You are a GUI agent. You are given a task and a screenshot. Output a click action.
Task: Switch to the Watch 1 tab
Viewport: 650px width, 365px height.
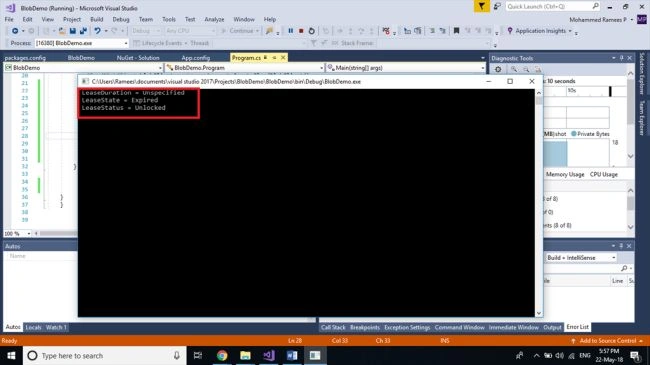56,327
